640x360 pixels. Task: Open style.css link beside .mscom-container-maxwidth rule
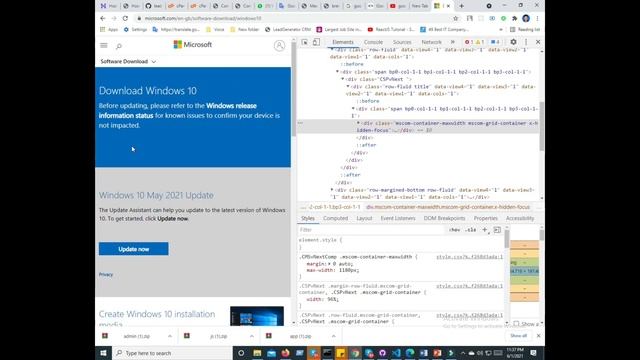click(469, 257)
